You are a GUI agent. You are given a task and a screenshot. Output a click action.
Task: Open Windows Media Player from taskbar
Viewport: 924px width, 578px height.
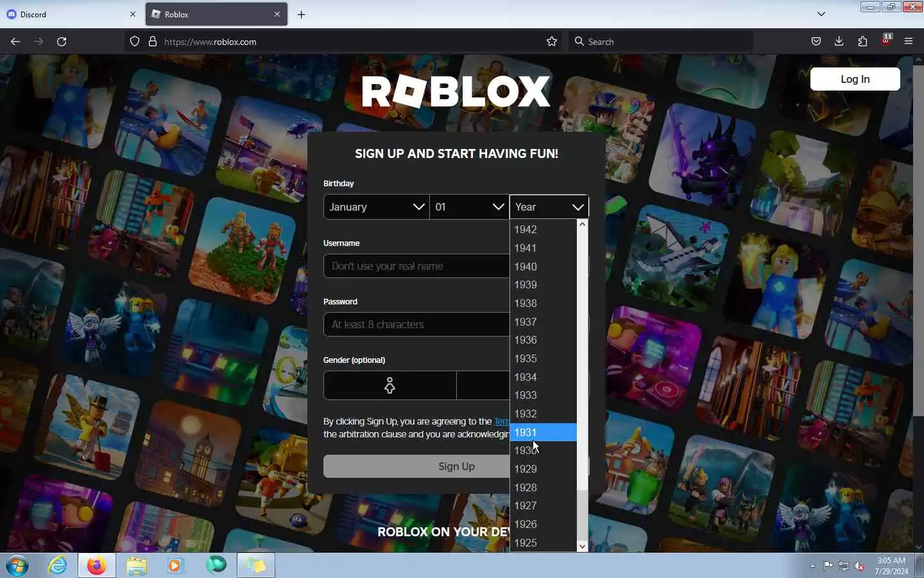(x=176, y=566)
